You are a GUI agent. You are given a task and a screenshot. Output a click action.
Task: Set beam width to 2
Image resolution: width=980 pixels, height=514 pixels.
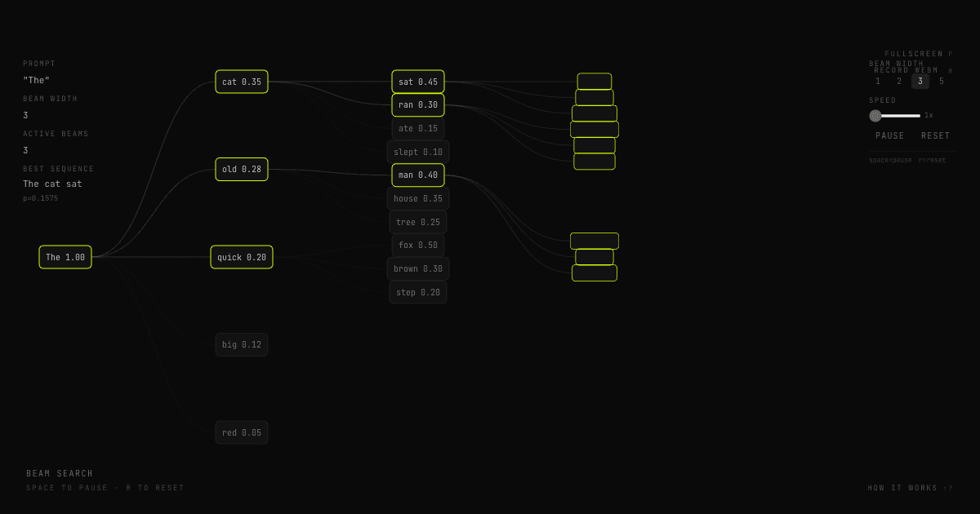coord(899,81)
